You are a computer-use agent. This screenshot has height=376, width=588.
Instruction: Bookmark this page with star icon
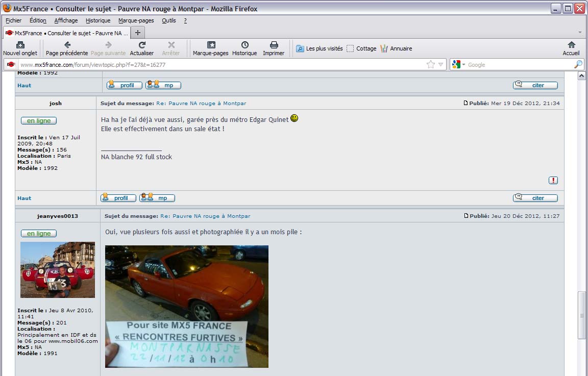[430, 64]
